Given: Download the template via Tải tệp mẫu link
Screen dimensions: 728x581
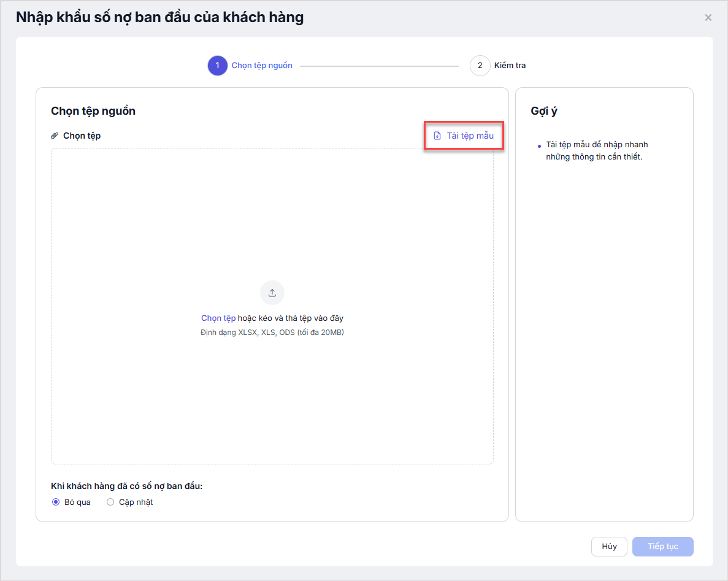Looking at the screenshot, I should (x=470, y=136).
